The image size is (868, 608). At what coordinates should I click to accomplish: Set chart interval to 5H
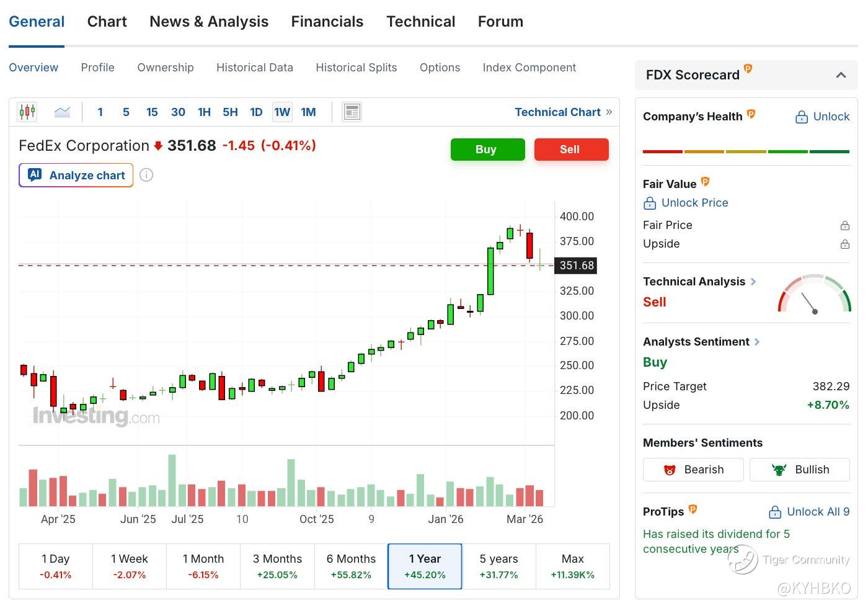(230, 112)
